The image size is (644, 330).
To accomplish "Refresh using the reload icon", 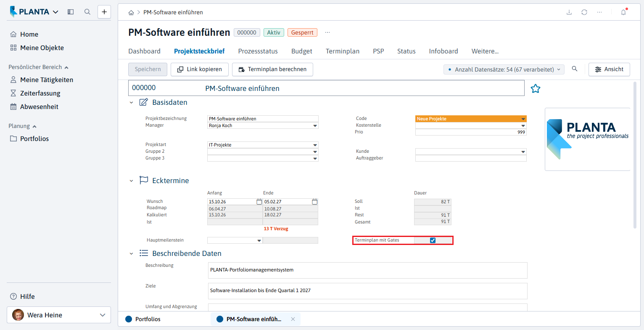I will [x=584, y=12].
